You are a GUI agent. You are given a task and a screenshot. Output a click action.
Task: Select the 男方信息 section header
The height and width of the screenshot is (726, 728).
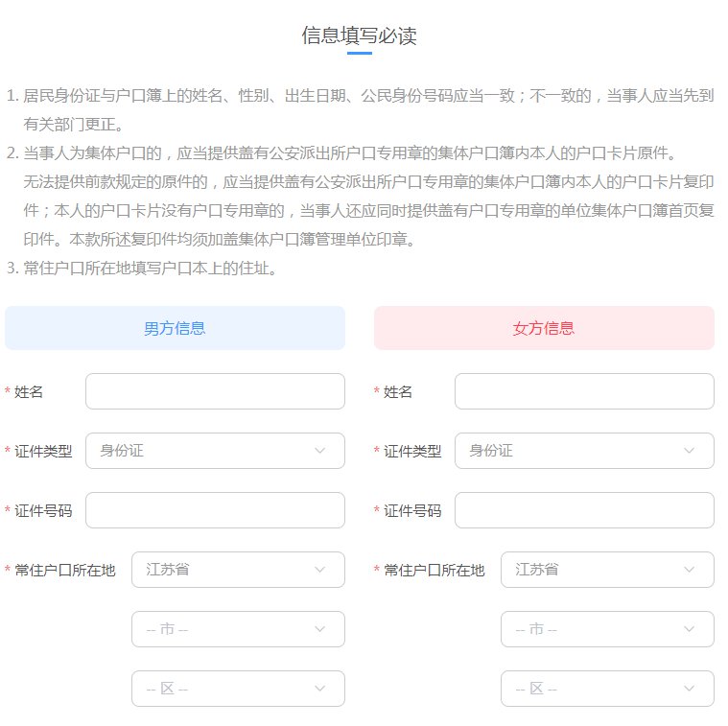(x=175, y=328)
